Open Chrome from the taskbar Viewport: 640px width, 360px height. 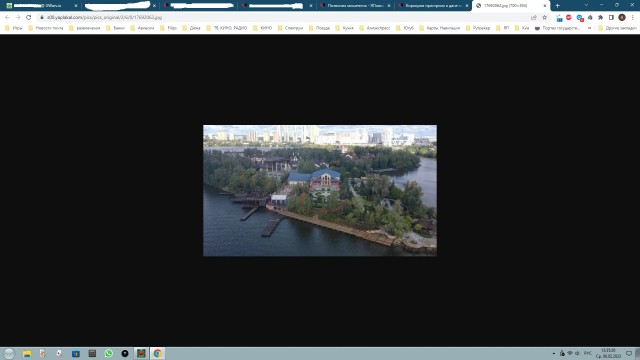click(158, 353)
